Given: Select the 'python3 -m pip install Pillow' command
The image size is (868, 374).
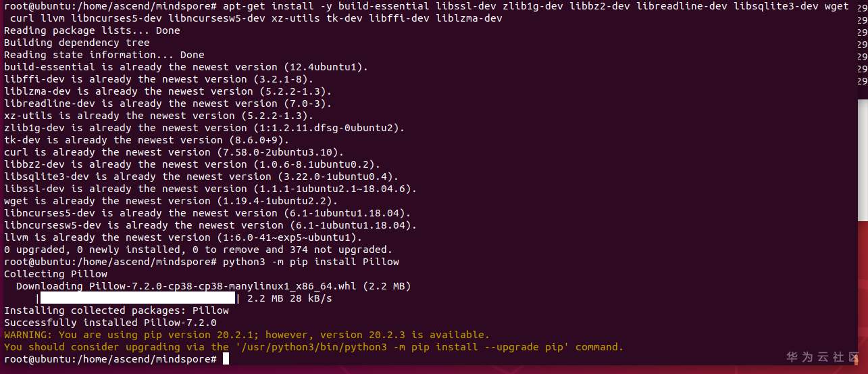Looking at the screenshot, I should (x=311, y=262).
